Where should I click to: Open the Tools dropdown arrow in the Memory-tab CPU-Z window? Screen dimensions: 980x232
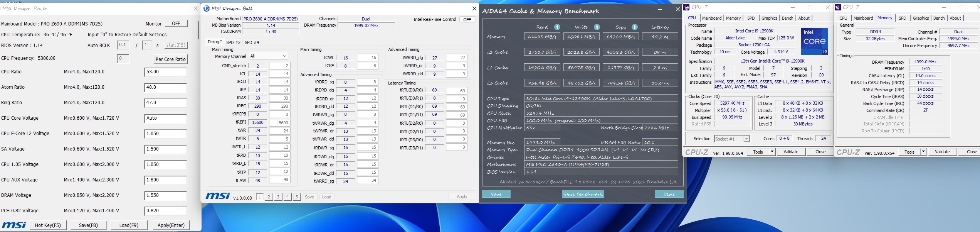pos(923,152)
